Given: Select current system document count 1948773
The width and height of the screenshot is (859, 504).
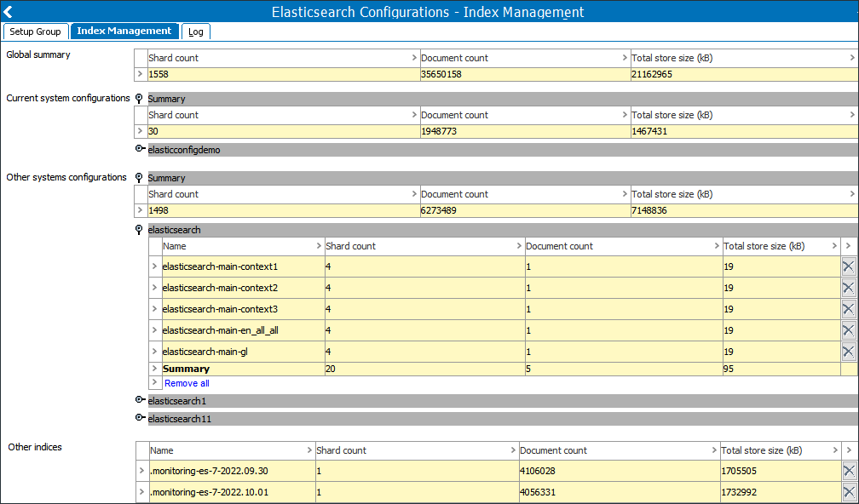Looking at the screenshot, I should click(x=525, y=131).
